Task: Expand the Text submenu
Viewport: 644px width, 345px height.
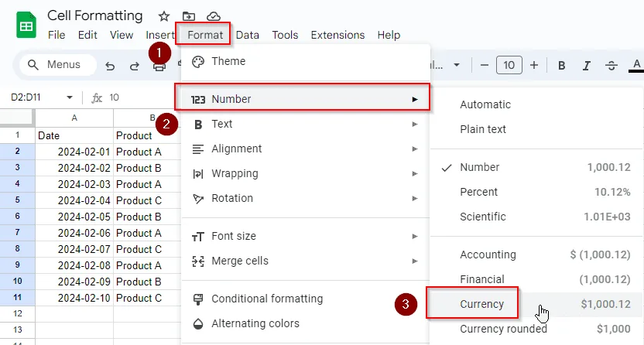Action: (x=305, y=124)
